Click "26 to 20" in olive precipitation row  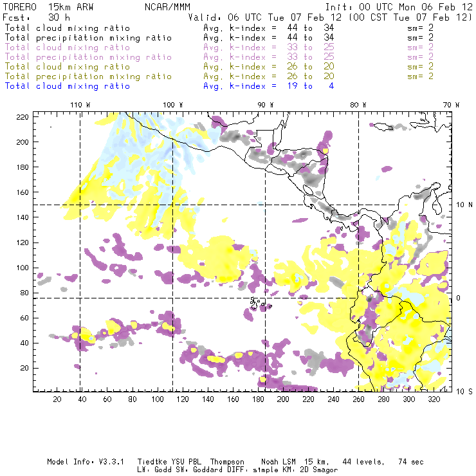(x=311, y=76)
